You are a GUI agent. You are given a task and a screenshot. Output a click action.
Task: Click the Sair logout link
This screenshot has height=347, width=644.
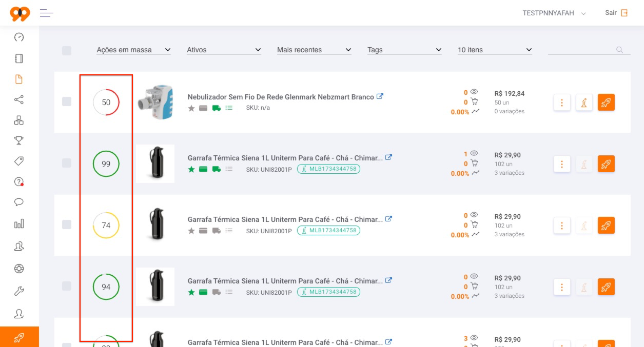(616, 13)
